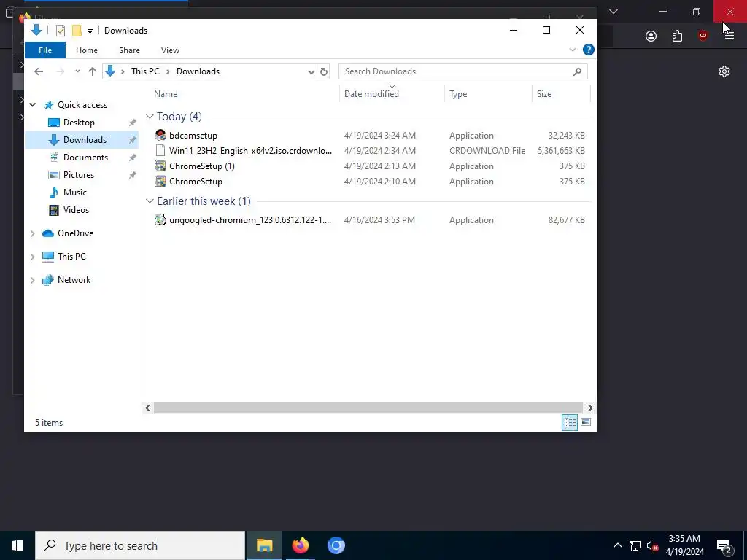The height and width of the screenshot is (560, 747).
Task: Open Pictures in the navigation pane
Action: tap(78, 175)
